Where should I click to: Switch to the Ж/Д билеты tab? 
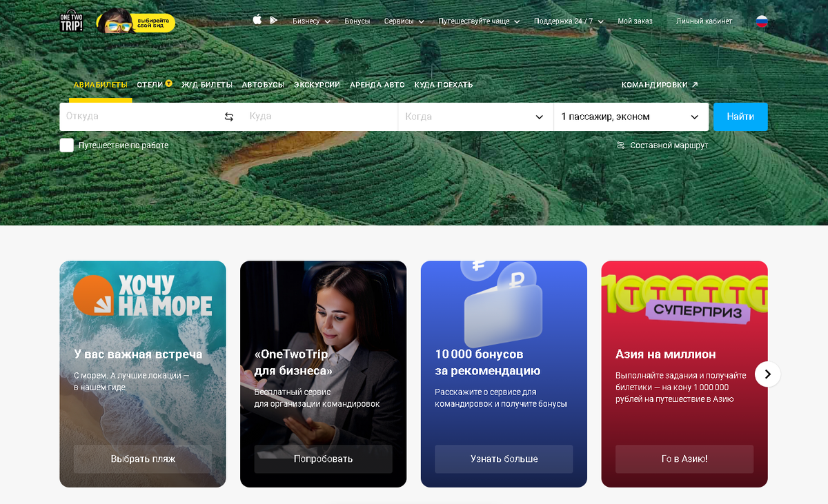click(x=207, y=85)
